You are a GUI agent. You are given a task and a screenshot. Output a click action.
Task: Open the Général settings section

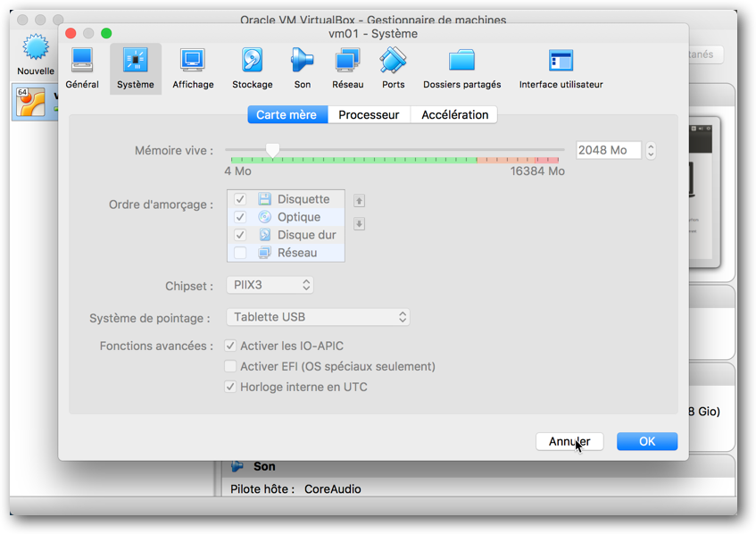pos(82,69)
